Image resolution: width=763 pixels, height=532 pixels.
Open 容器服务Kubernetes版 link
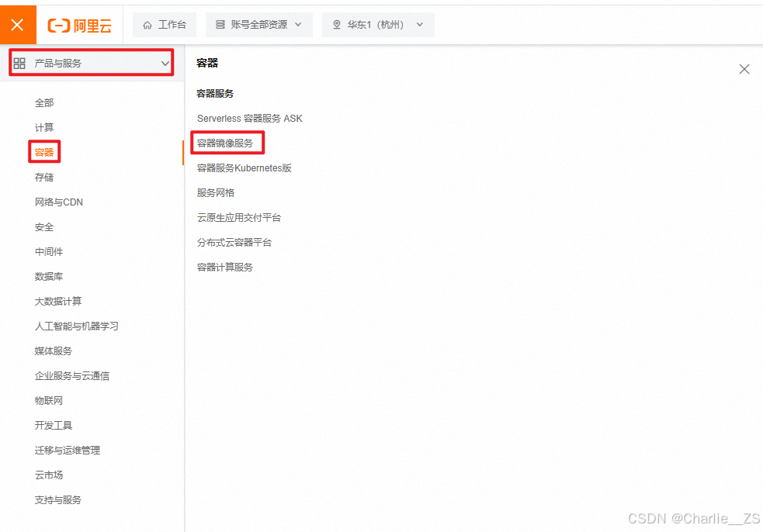[245, 168]
